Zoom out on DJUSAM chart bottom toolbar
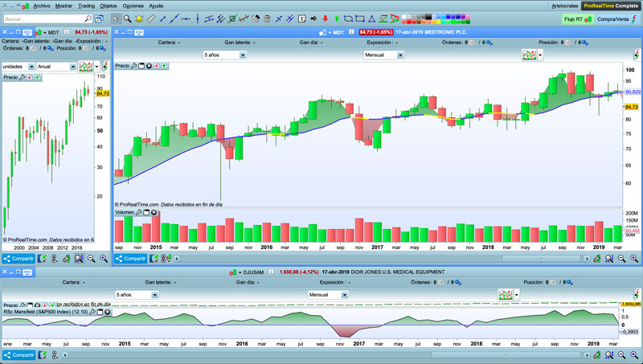Image resolution: width=643 pixels, height=364 pixels. 621,355
